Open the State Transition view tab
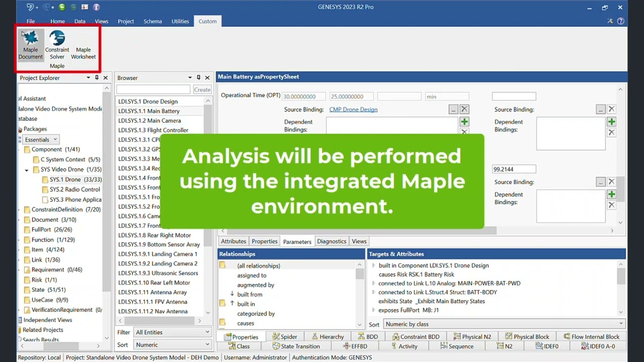Image resolution: width=644 pixels, height=362 pixels. 296,346
